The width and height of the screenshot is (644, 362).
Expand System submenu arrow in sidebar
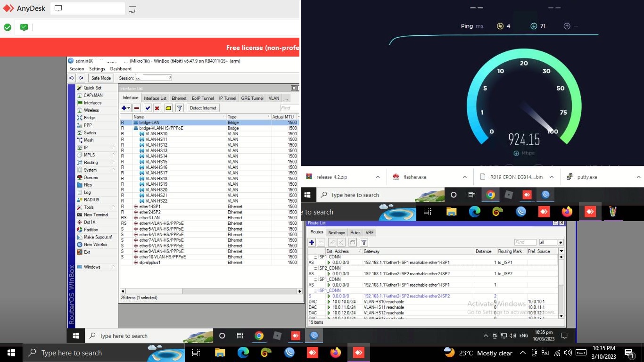coord(114,170)
